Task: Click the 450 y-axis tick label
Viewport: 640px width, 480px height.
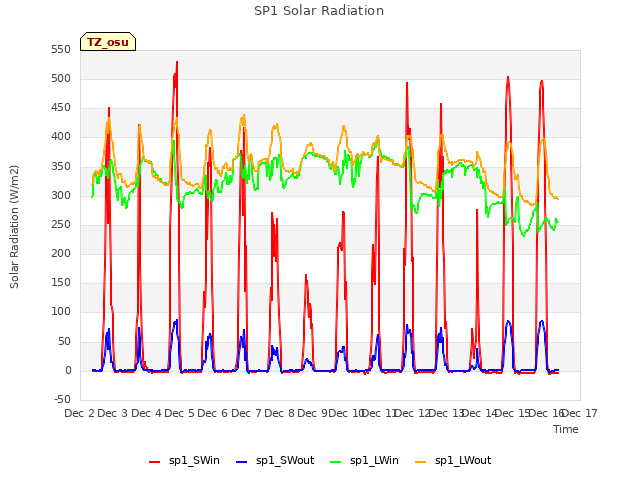Action: pos(61,108)
